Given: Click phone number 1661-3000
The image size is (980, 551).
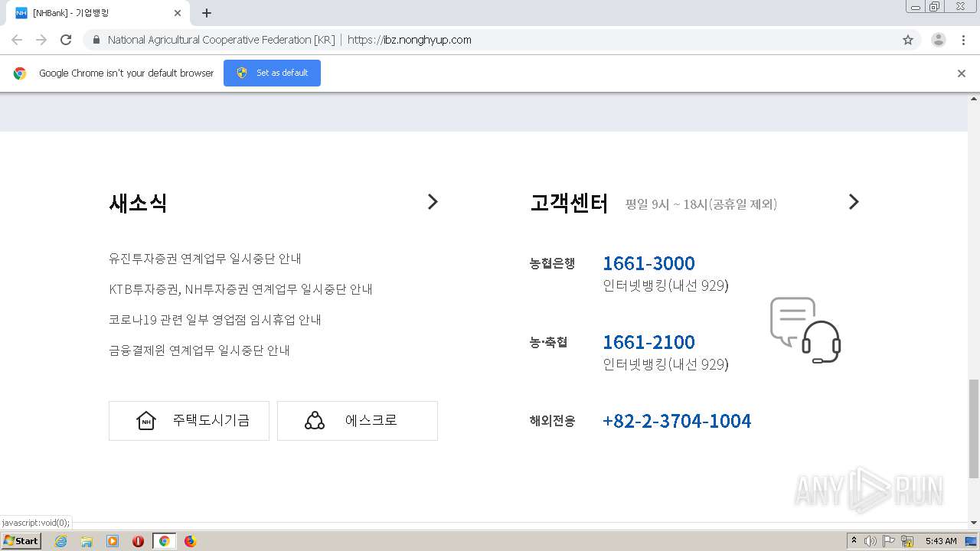Looking at the screenshot, I should [648, 263].
